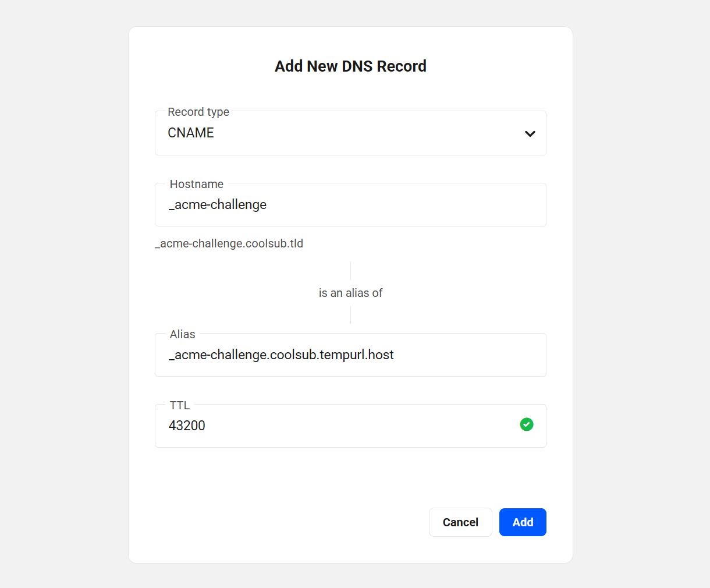
Task: Click the vertical divider above "is an alias of"
Action: (350, 271)
